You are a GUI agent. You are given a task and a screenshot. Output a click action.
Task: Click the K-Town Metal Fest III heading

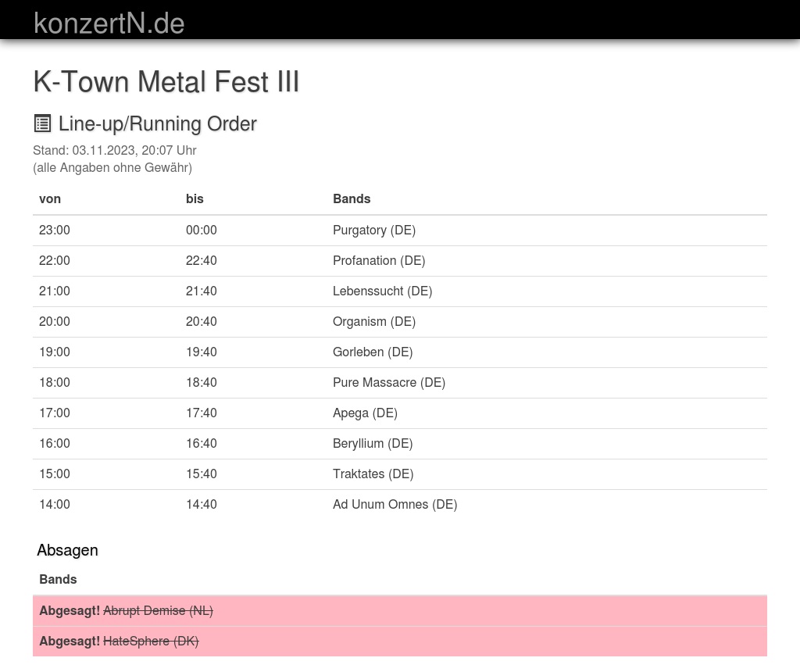tap(166, 82)
